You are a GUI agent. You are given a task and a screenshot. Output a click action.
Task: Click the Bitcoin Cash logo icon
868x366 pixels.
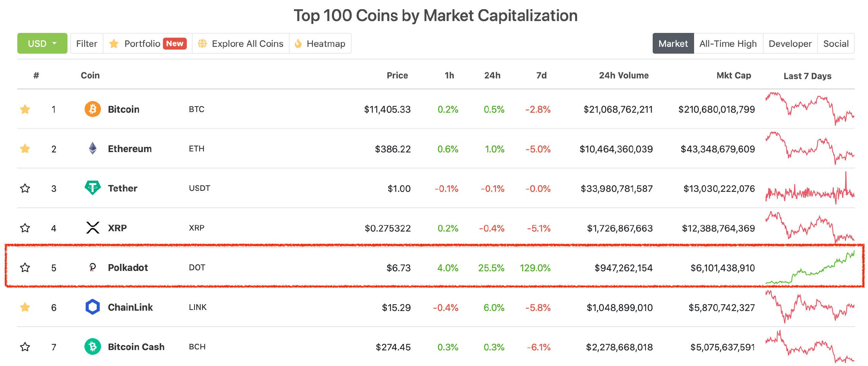[93, 347]
